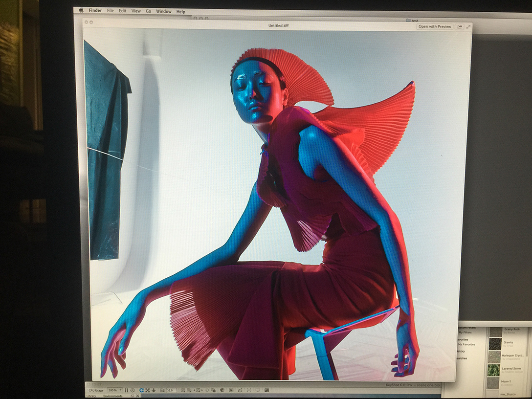This screenshot has height=399, width=532.
Task: Click the field of view icon beside the 16.0 field
Action: coord(162,391)
